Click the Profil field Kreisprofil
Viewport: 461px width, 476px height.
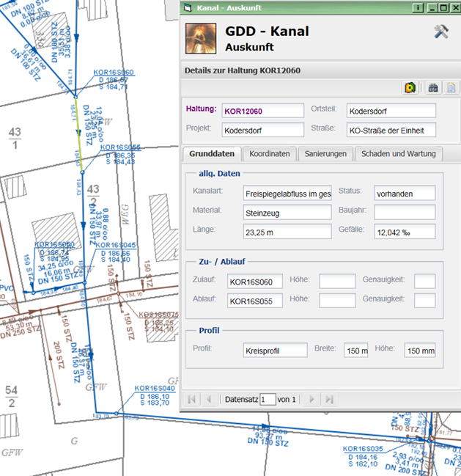(275, 351)
